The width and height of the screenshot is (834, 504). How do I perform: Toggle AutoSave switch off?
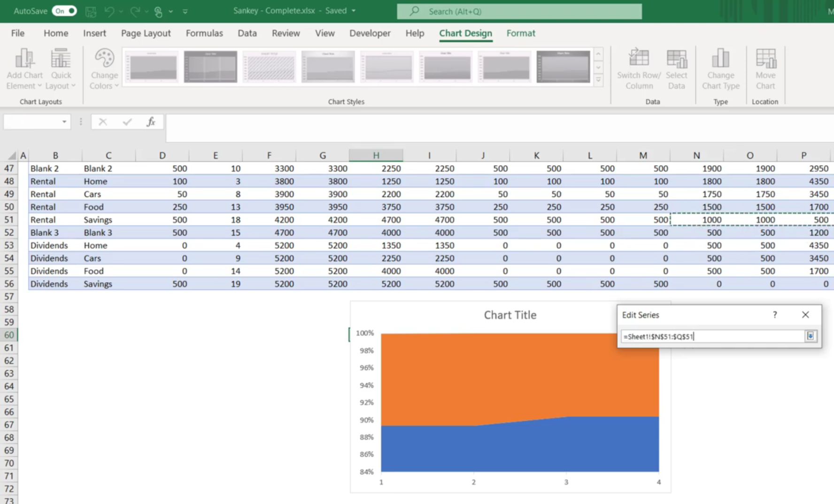[64, 11]
